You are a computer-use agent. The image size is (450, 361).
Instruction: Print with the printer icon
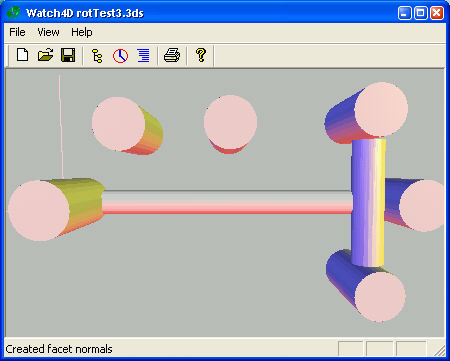(x=172, y=55)
